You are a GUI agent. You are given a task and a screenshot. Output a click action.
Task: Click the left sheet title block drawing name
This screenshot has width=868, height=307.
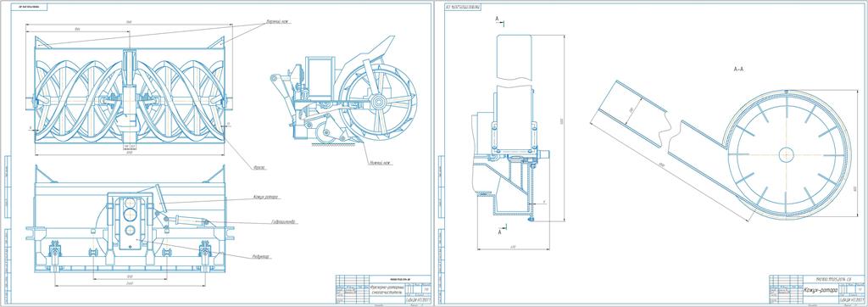(387, 290)
